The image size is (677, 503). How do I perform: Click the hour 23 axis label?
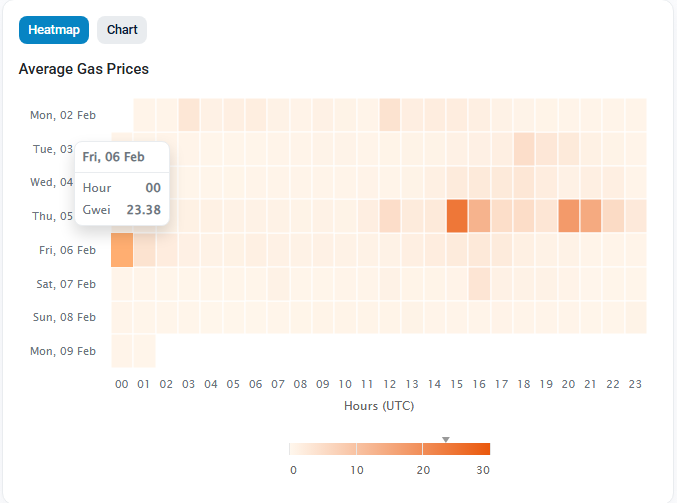635,384
